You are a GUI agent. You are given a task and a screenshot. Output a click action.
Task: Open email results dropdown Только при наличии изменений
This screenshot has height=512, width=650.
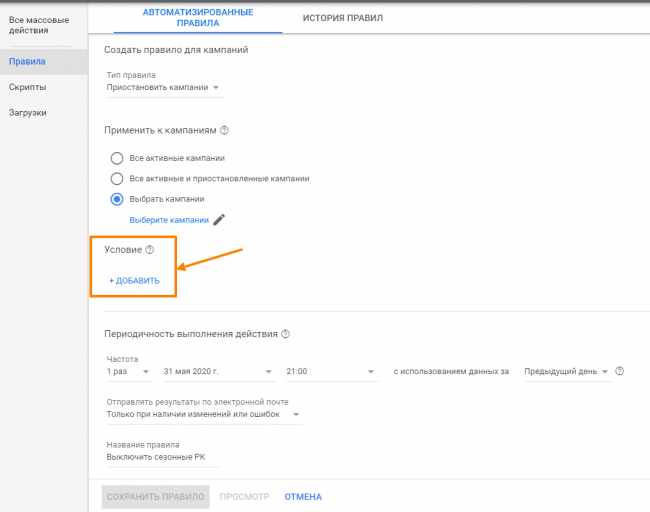tap(204, 415)
